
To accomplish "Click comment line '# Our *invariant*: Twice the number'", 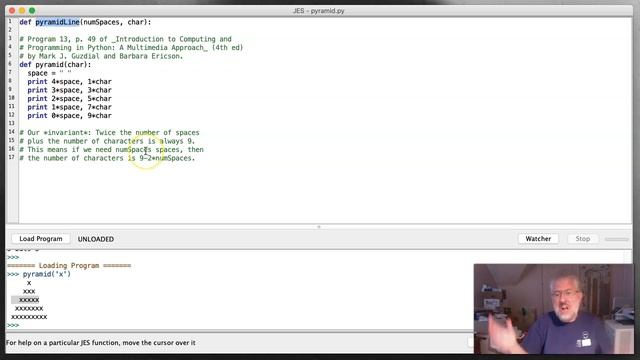I will tap(109, 133).
